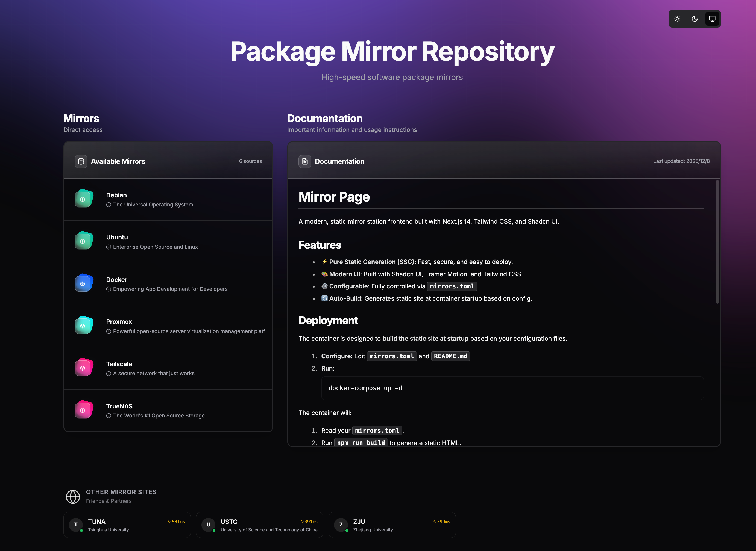Click the Tailscale info circle icon

point(109,374)
